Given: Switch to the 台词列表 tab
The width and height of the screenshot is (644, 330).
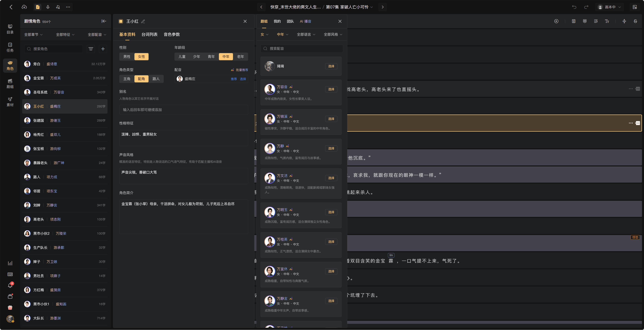Looking at the screenshot, I should click(149, 35).
